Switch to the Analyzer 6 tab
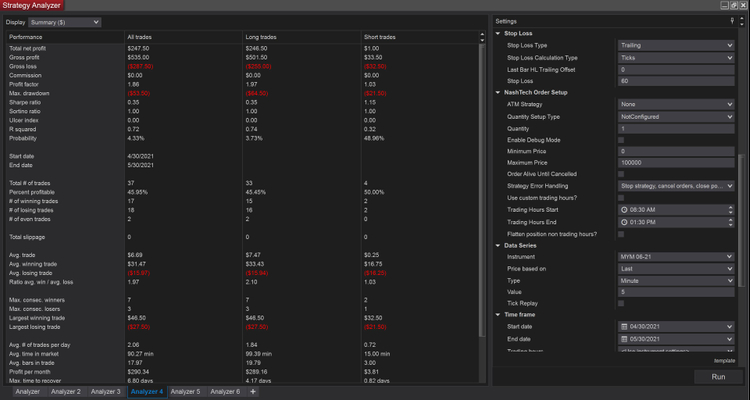 click(x=225, y=392)
